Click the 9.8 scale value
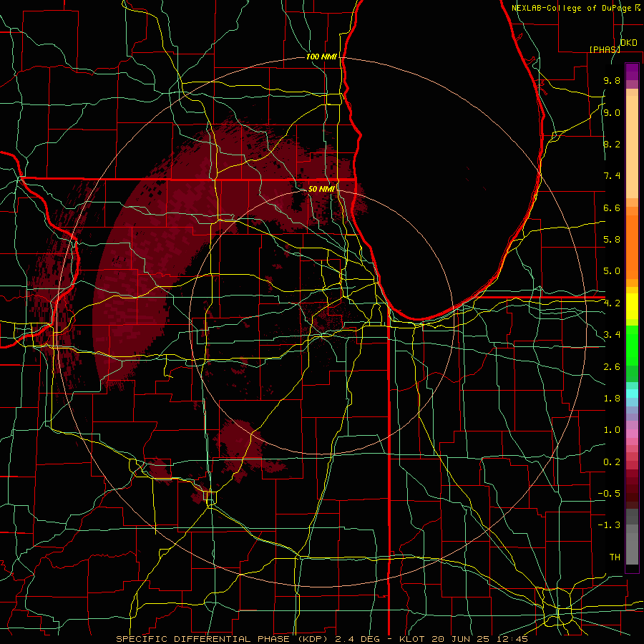Screen dimensions: 644x644 (612, 81)
